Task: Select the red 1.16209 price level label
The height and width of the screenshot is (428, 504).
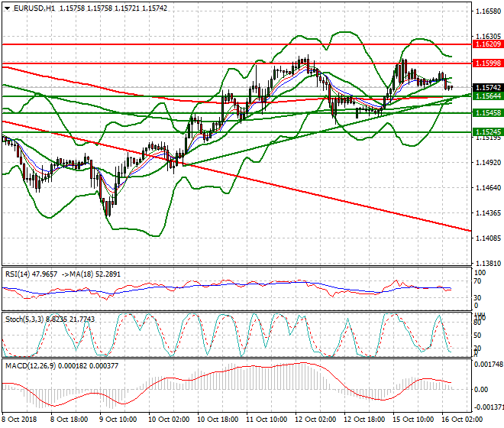Action: (488, 44)
